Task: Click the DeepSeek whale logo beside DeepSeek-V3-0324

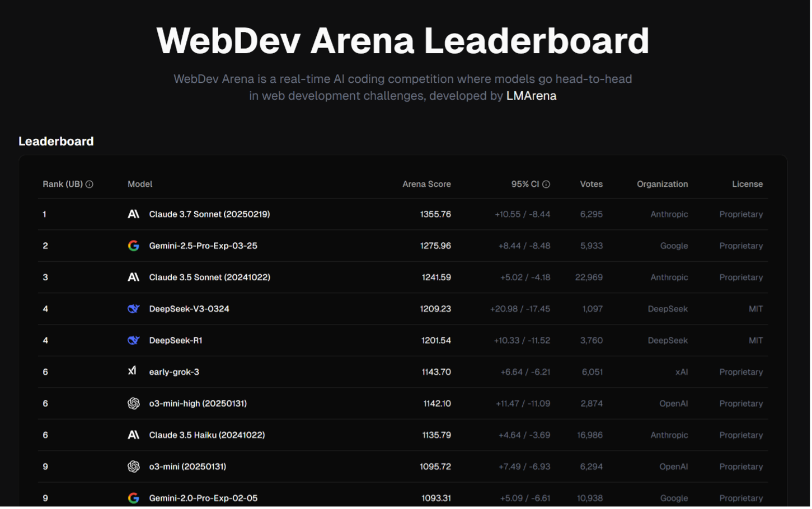Action: [134, 309]
